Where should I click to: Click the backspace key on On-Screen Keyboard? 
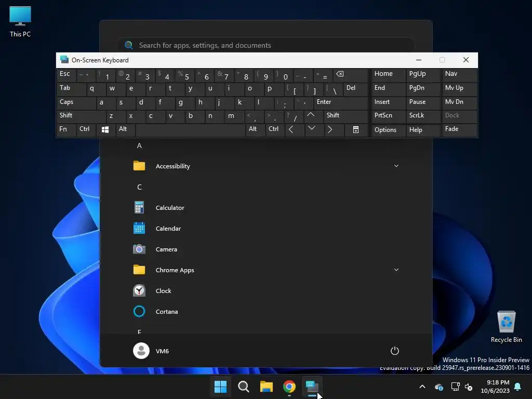click(351, 75)
